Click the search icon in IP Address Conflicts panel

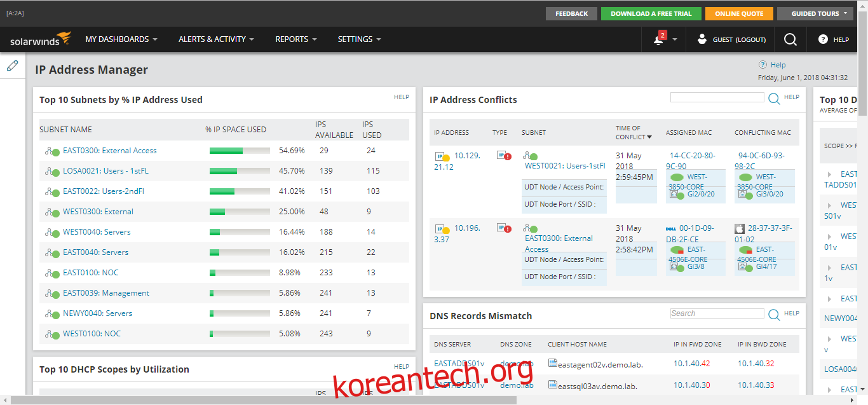click(x=774, y=99)
